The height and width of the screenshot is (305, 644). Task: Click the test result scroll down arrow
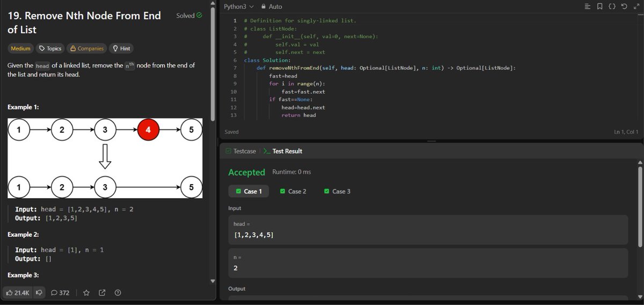pyautogui.click(x=640, y=297)
